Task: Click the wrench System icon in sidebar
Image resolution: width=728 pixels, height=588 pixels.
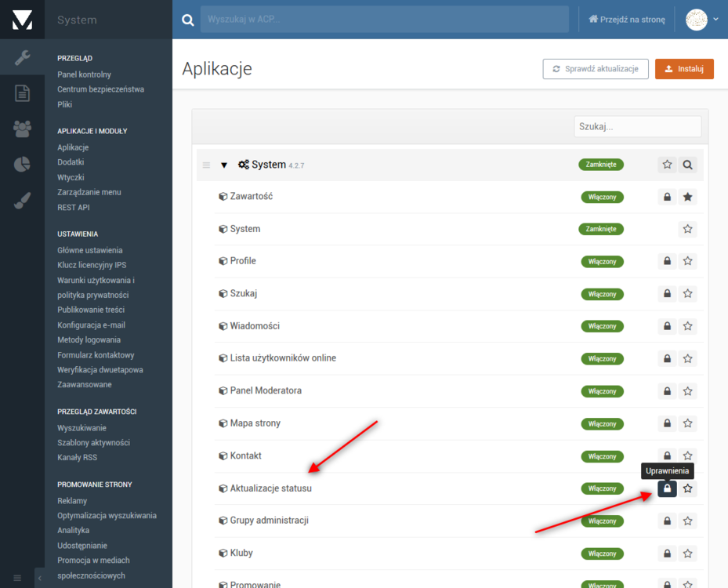Action: tap(22, 57)
